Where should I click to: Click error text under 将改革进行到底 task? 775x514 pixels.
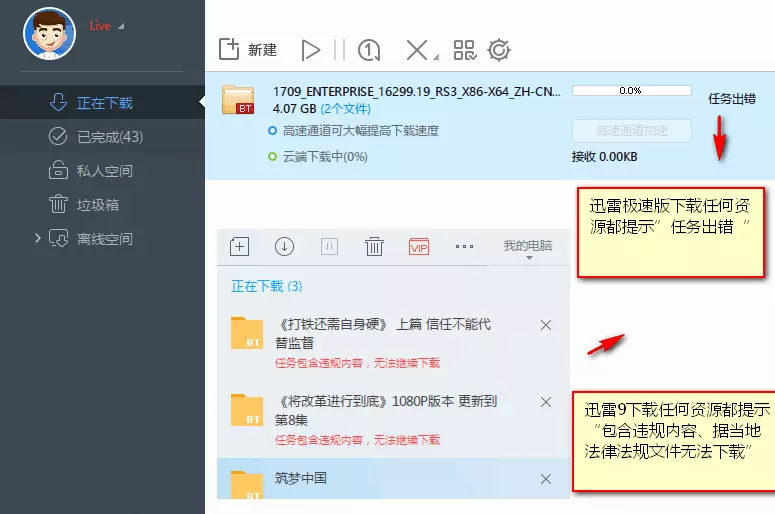(x=357, y=440)
